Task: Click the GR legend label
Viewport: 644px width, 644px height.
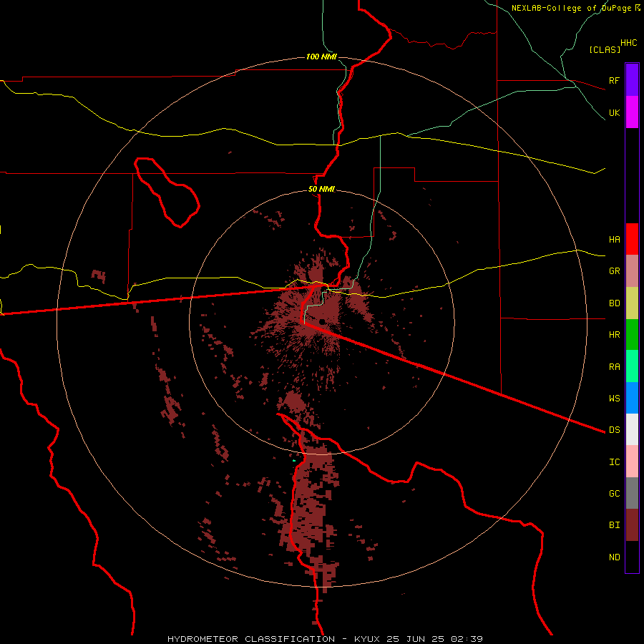Action: click(614, 271)
